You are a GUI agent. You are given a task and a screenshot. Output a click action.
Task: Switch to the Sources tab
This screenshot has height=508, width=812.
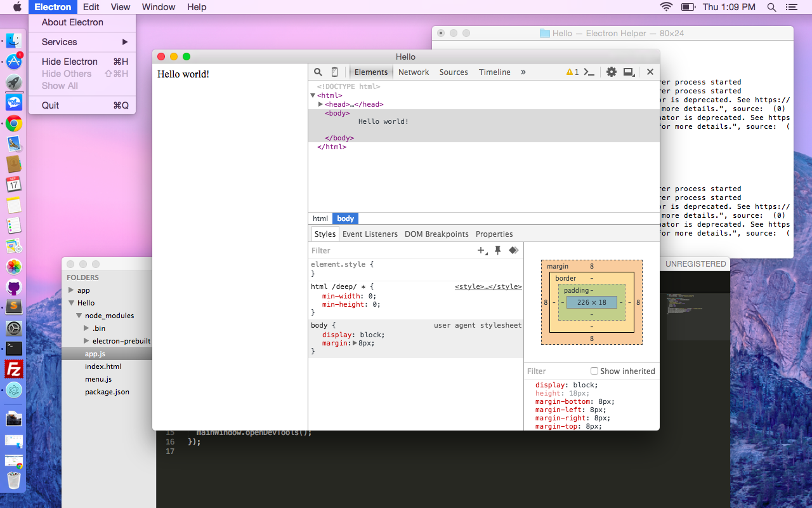pos(454,72)
